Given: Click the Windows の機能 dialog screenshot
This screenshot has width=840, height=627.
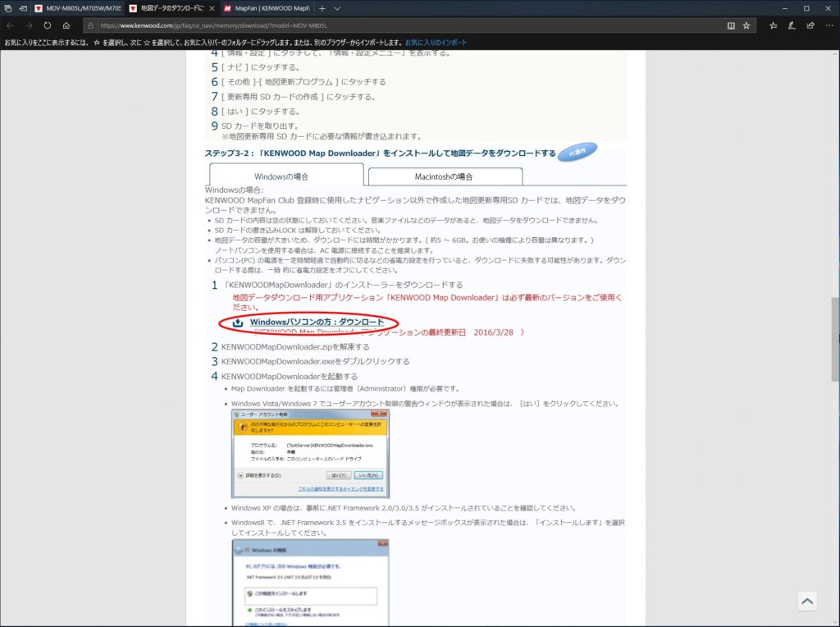Looking at the screenshot, I should pos(310,583).
